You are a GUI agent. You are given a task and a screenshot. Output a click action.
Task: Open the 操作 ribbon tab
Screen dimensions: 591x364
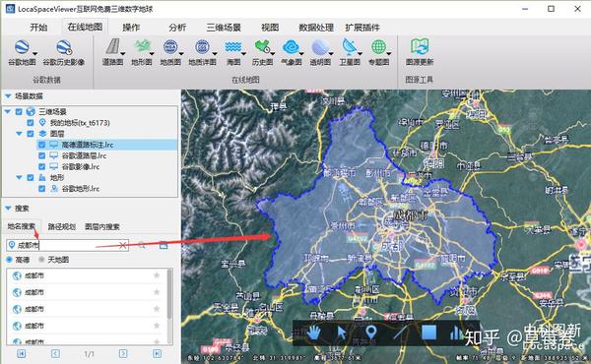pos(131,28)
